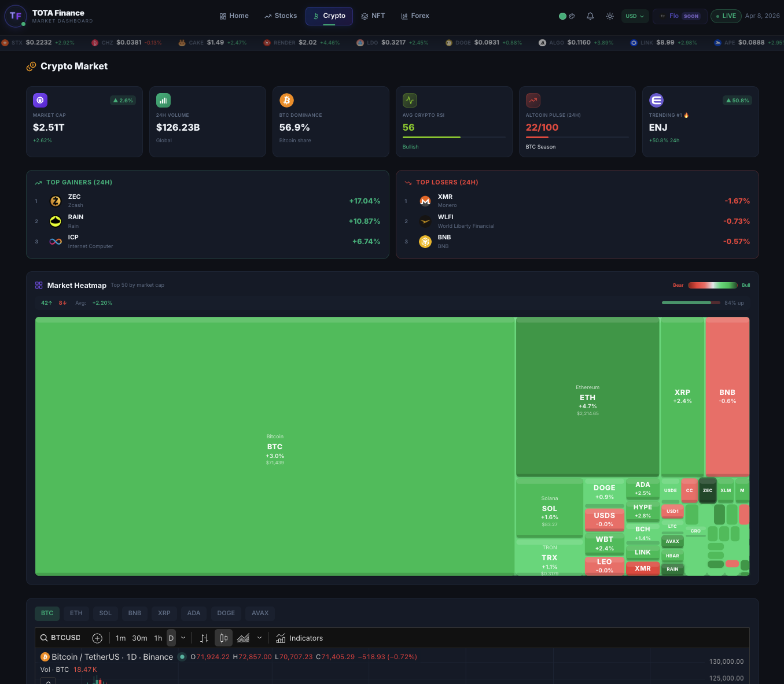Click the LEO heatmap tile
The width and height of the screenshot is (784, 684).
tap(605, 565)
